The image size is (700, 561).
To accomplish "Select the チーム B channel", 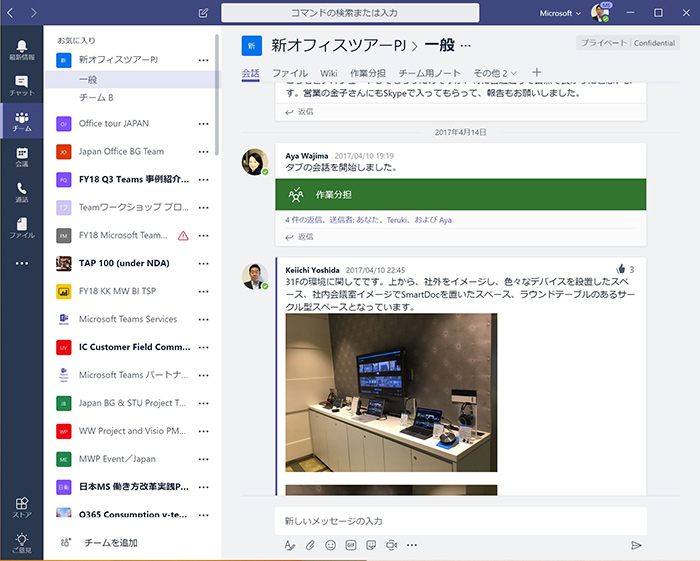I will (x=96, y=97).
